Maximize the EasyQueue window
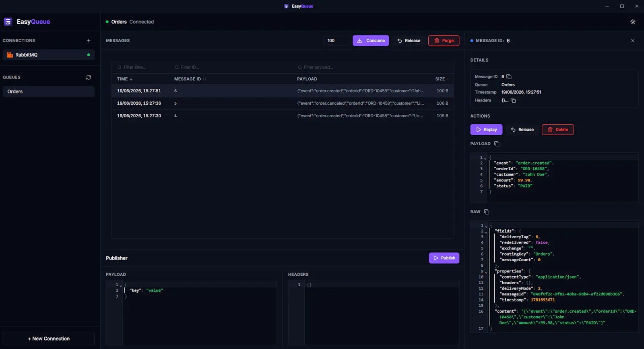Viewport: 644px width, 349px height. (x=622, y=6)
